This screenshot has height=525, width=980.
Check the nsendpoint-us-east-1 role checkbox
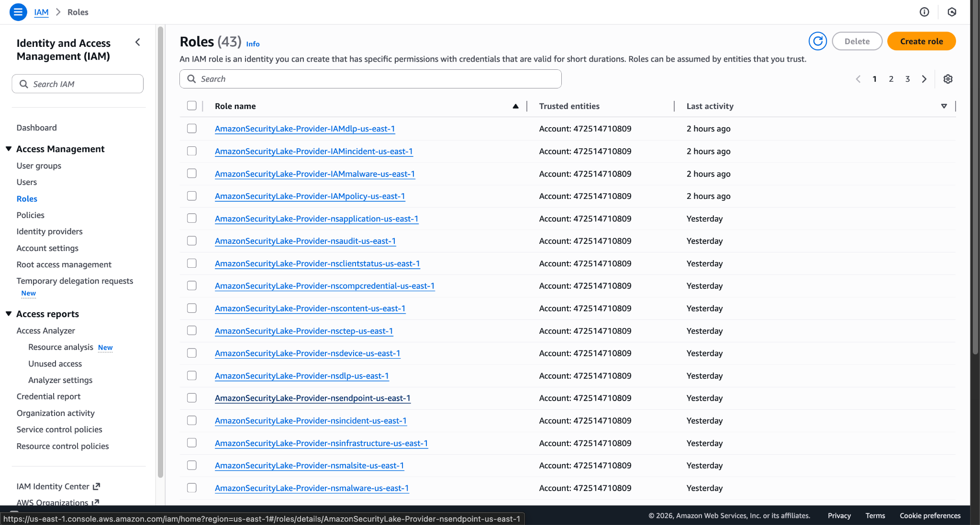[x=192, y=398]
